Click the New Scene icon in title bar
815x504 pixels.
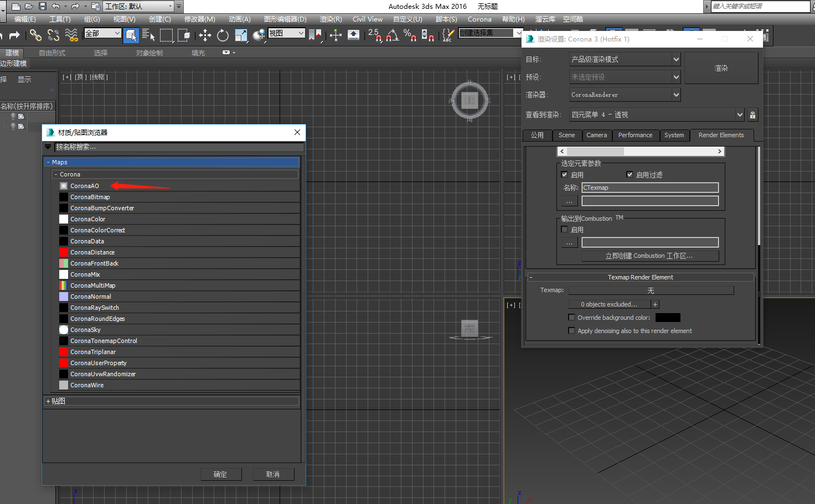click(16, 7)
